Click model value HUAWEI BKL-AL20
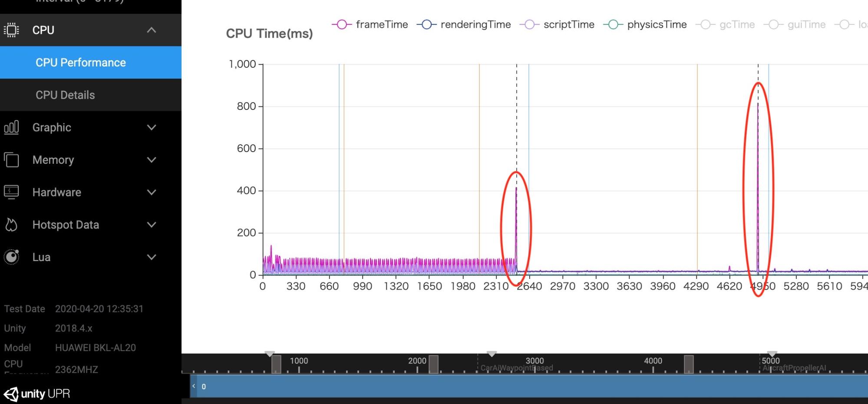 pos(95,348)
